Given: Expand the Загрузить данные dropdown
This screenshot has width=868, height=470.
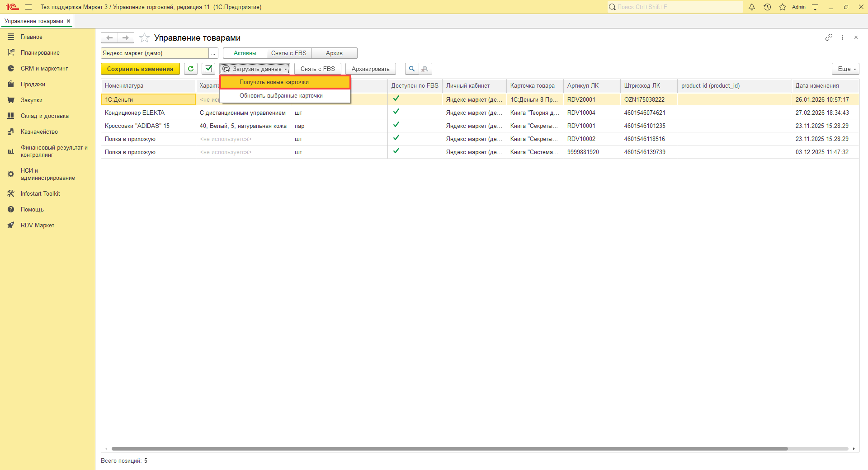Looking at the screenshot, I should pos(255,69).
